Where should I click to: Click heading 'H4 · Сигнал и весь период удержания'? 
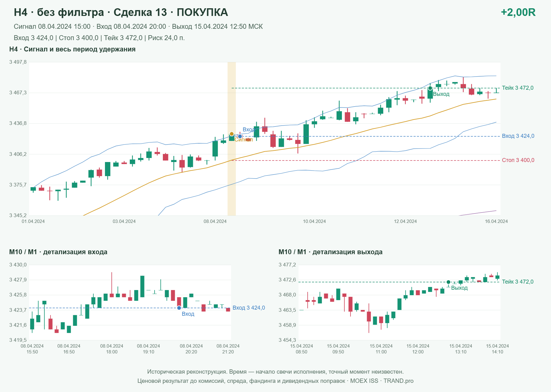pyautogui.click(x=72, y=49)
